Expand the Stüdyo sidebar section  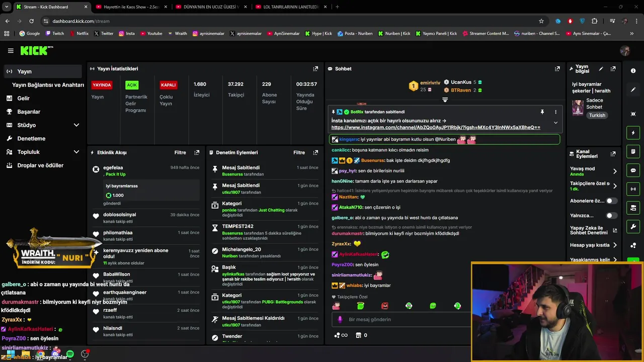[x=76, y=125]
